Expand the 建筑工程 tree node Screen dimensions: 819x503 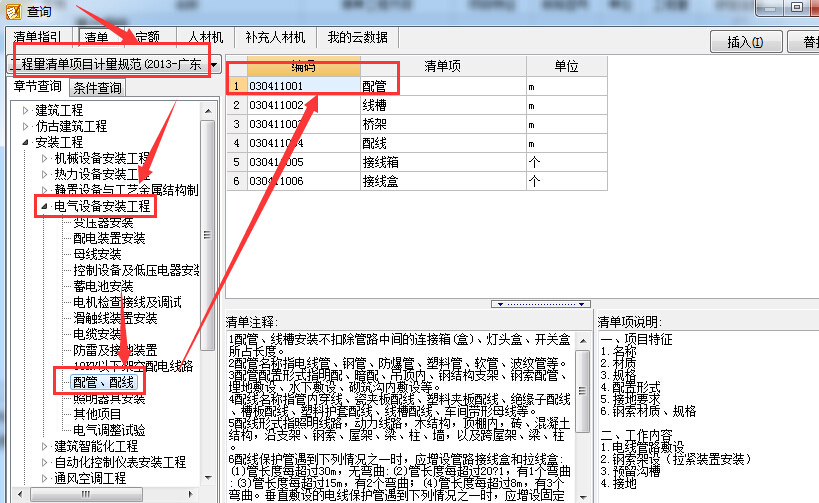click(25, 111)
